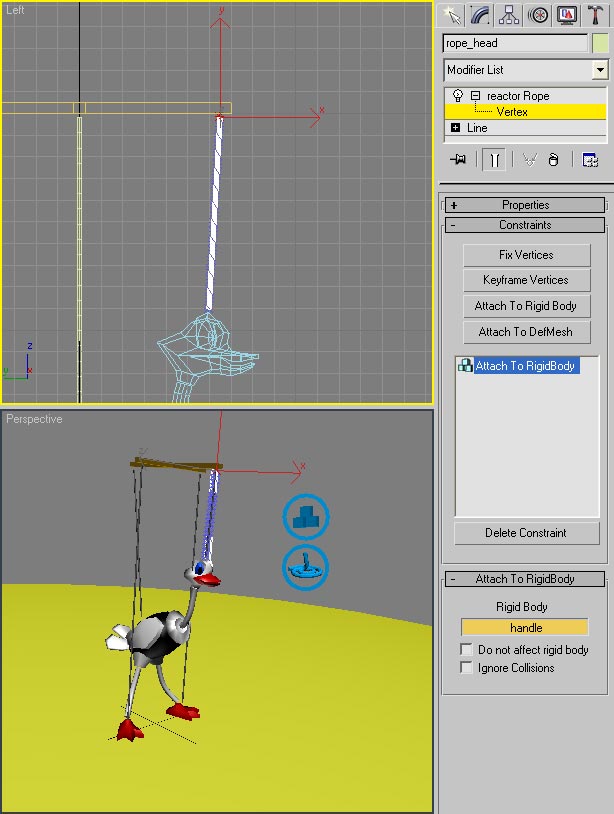Select Vertex sub-object in modifier stack
The image size is (614, 814).
(x=512, y=112)
